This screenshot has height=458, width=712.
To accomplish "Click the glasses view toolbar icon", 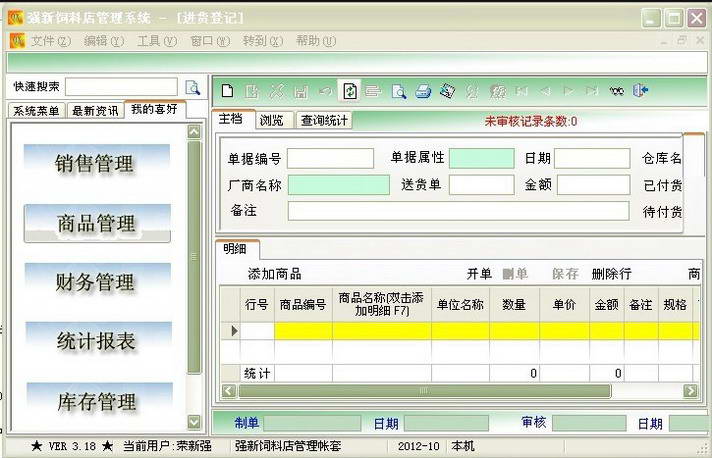I will pos(616,91).
